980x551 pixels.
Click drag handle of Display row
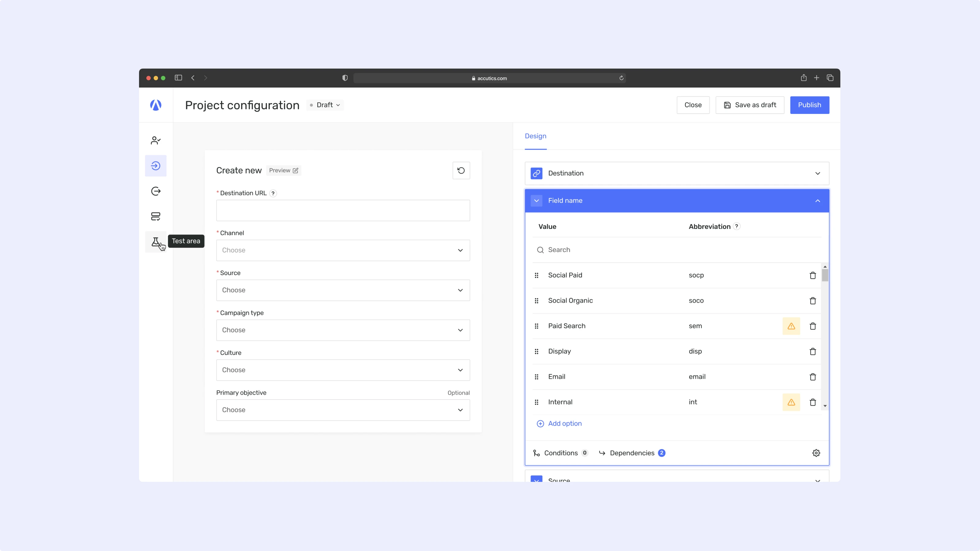[537, 351]
